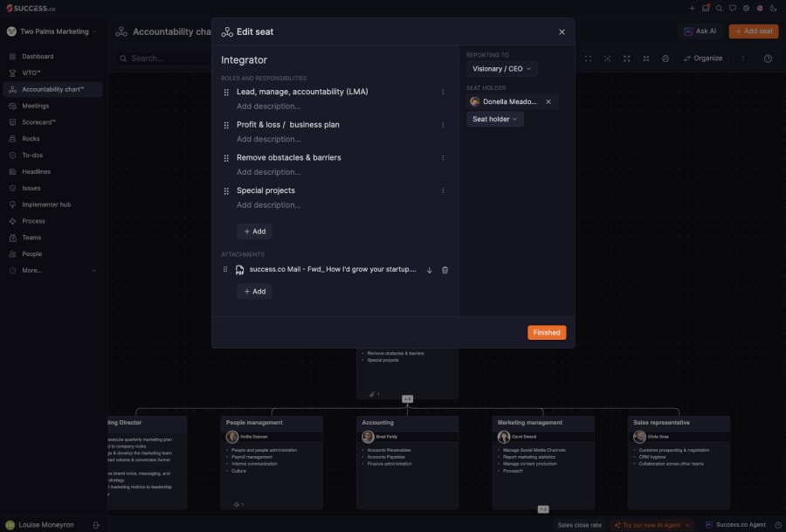Open notifications icon in top bar
Image resolution: width=786 pixels, height=532 pixels.
click(706, 8)
